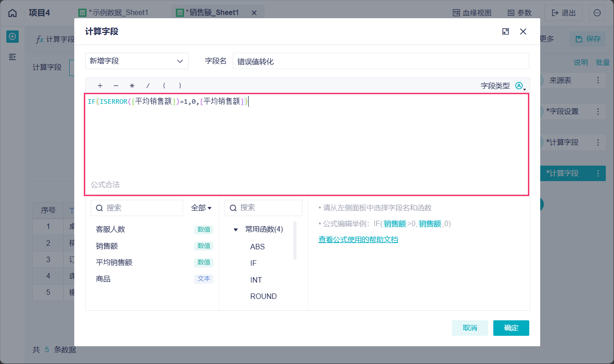Select the INT function
Screen dimensions: 614x364
click(x=256, y=280)
